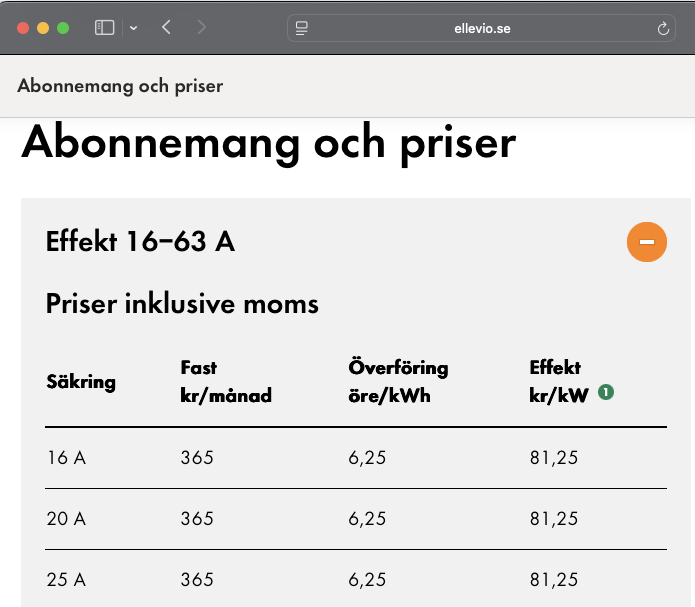The height and width of the screenshot is (607, 695).
Task: Click the Effekt 16–63 A section heading
Action: pos(140,242)
